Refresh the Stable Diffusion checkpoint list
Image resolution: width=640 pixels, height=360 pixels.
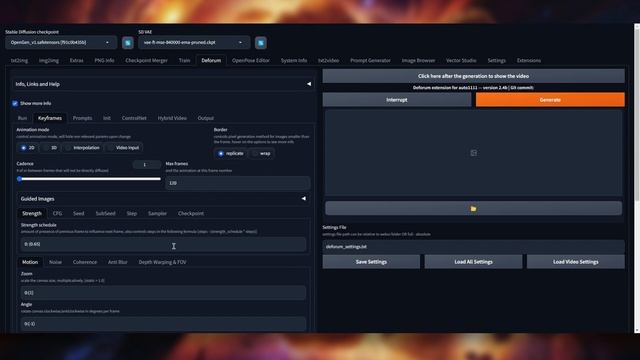click(x=127, y=43)
